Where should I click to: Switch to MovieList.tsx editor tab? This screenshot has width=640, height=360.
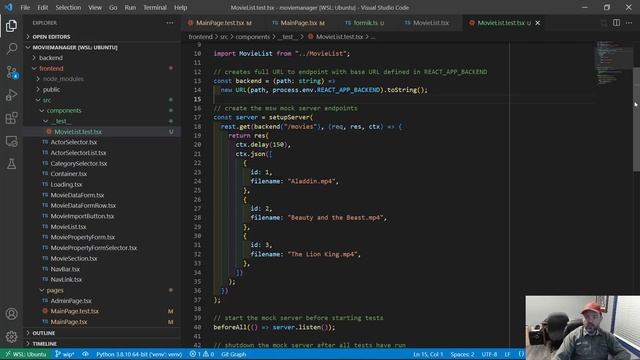pyautogui.click(x=427, y=23)
